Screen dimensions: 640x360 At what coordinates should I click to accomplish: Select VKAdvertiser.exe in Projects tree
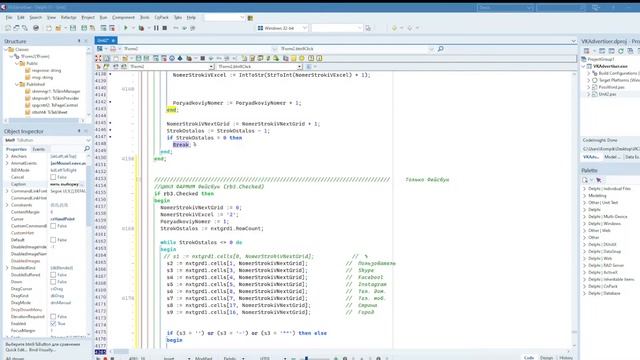[x=610, y=66]
